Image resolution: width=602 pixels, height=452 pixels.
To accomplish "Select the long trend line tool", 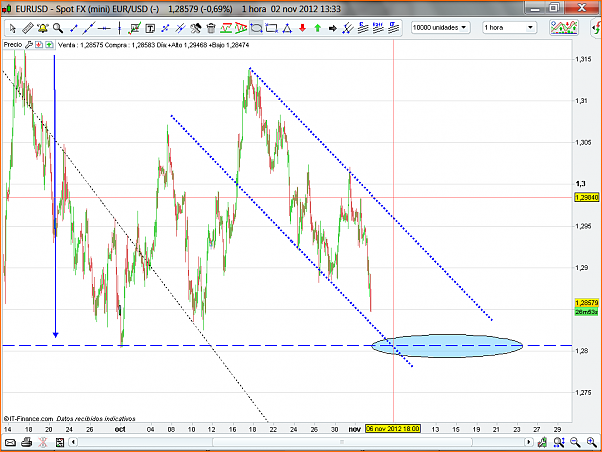I will (x=89, y=28).
